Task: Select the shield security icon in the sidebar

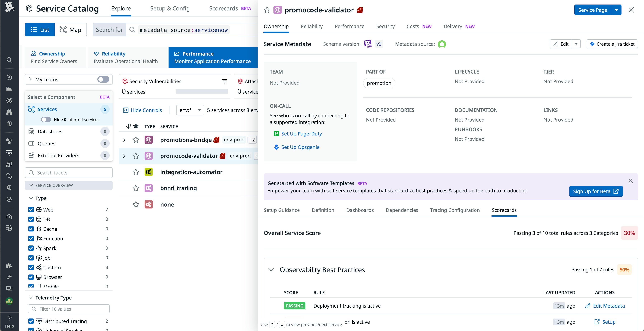Action: (x=9, y=188)
